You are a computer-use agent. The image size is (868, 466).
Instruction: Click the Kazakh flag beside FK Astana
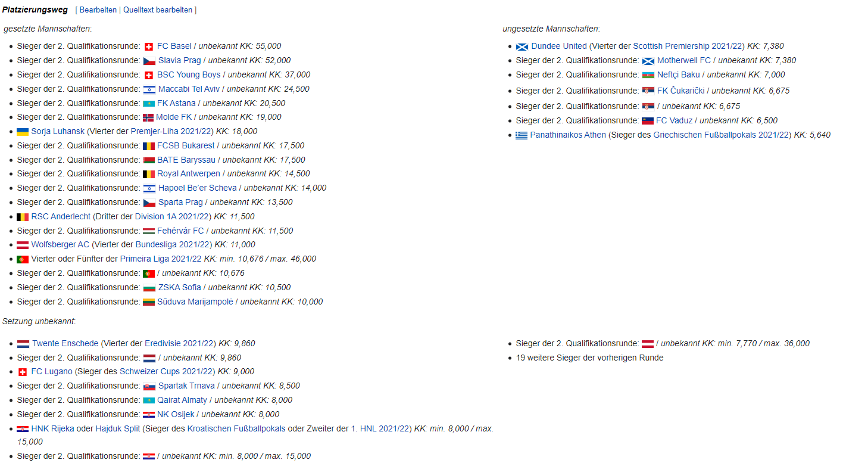pos(149,104)
